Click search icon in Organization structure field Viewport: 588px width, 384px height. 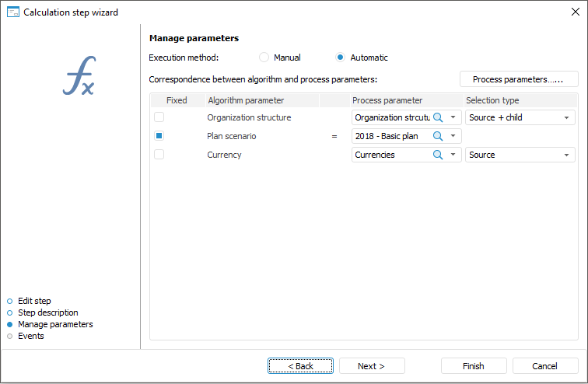pyautogui.click(x=438, y=117)
